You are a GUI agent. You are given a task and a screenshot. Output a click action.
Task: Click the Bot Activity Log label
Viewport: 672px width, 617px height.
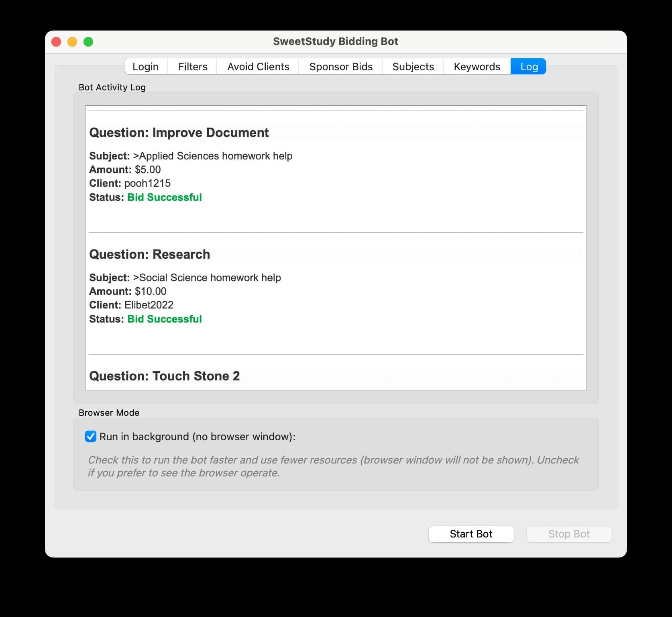tap(112, 87)
